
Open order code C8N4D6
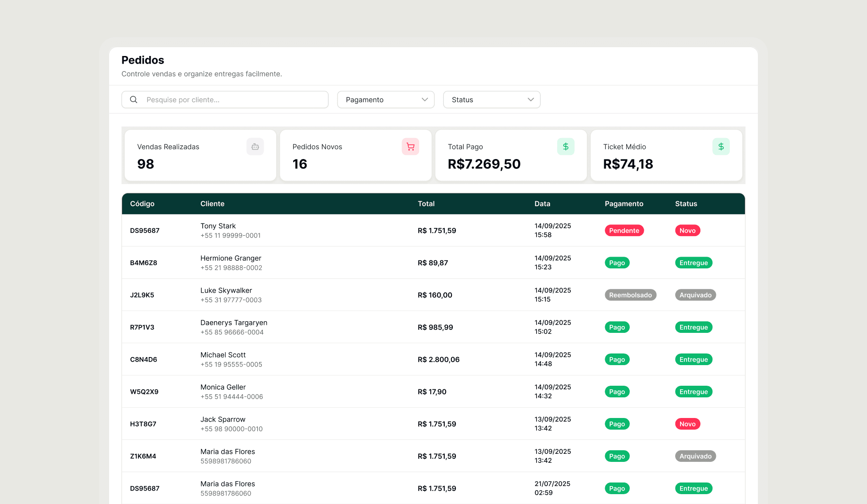click(143, 360)
